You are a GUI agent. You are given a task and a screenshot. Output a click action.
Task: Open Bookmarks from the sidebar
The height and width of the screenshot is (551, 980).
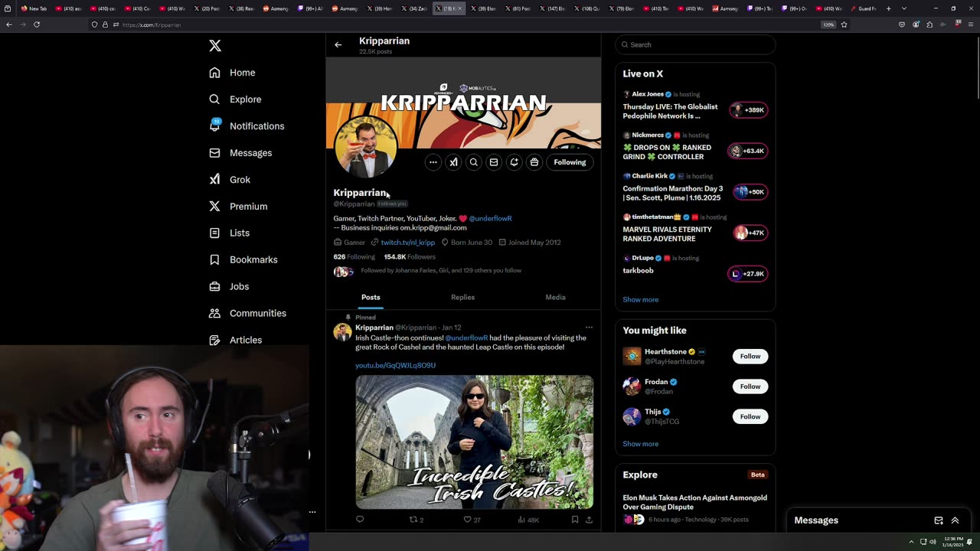pyautogui.click(x=243, y=259)
